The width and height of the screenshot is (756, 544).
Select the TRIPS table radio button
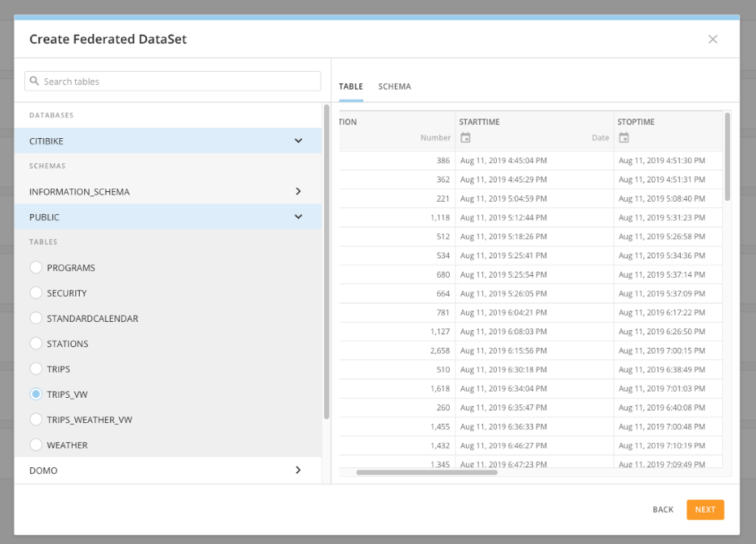point(36,369)
